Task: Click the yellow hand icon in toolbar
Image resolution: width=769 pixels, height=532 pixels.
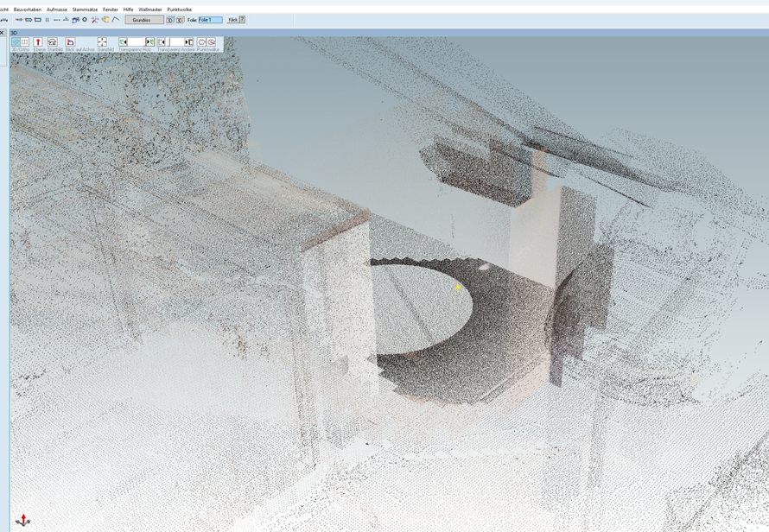Action: (105, 20)
